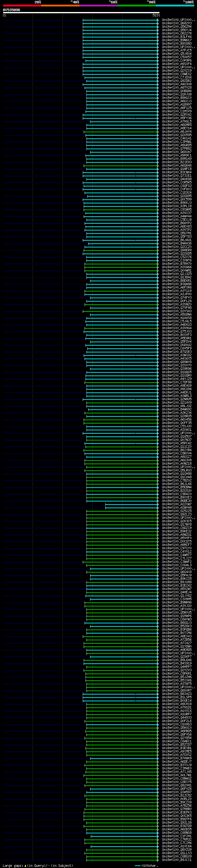197x868 pixels.
Task: Open hit UniRef100_B5ZTD7
Action: click(177, 745)
